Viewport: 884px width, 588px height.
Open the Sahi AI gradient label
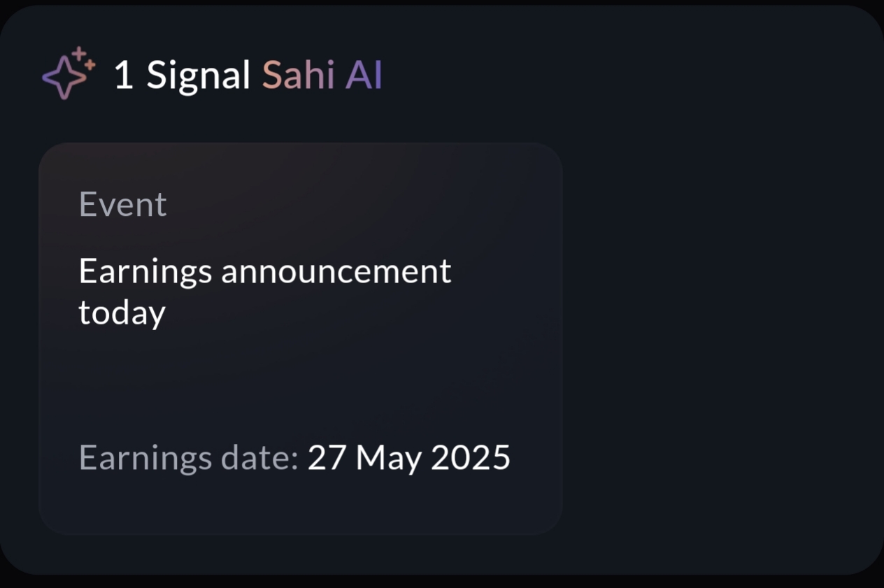point(322,75)
